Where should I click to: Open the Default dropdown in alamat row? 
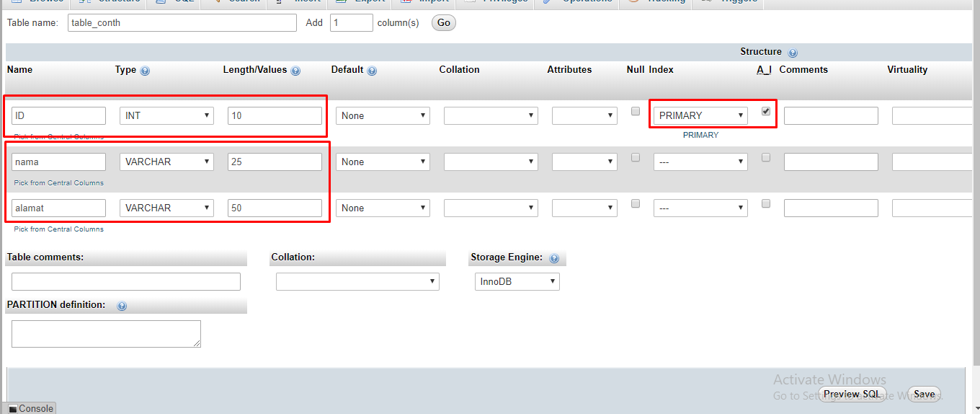(383, 208)
